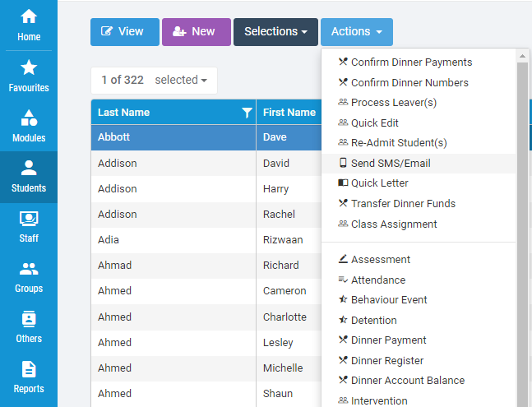Select the Addison David row

click(206, 164)
